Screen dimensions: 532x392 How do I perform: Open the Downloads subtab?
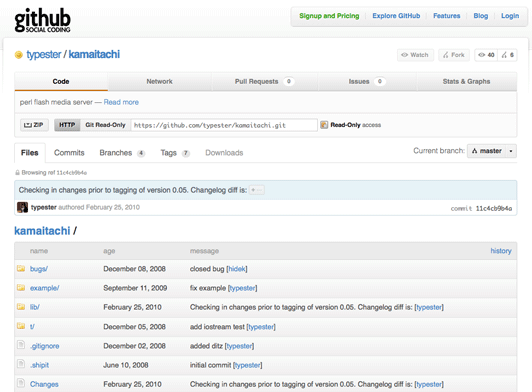[x=224, y=153]
